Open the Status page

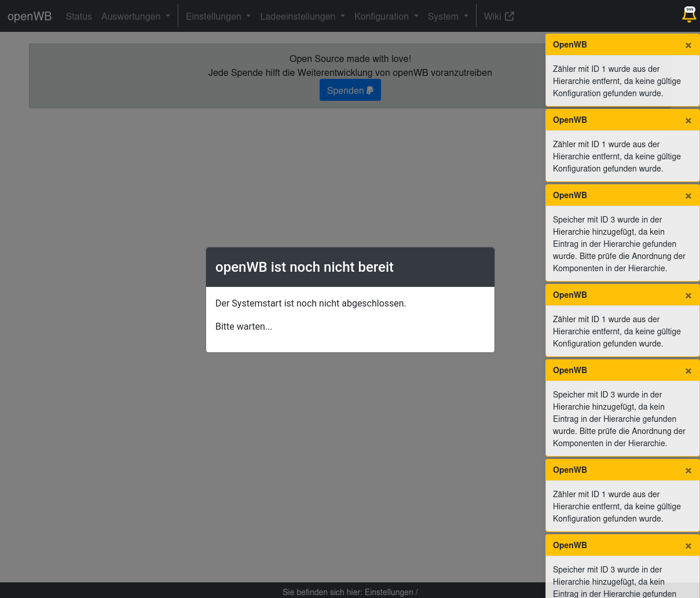pyautogui.click(x=79, y=16)
